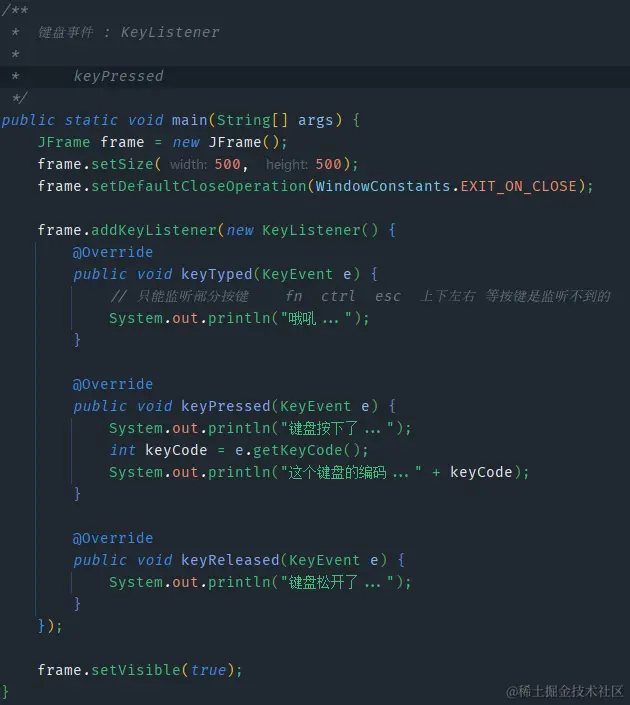Click the comment mentioning fn ctrl esc
This screenshot has height=705, width=630.
(x=360, y=296)
